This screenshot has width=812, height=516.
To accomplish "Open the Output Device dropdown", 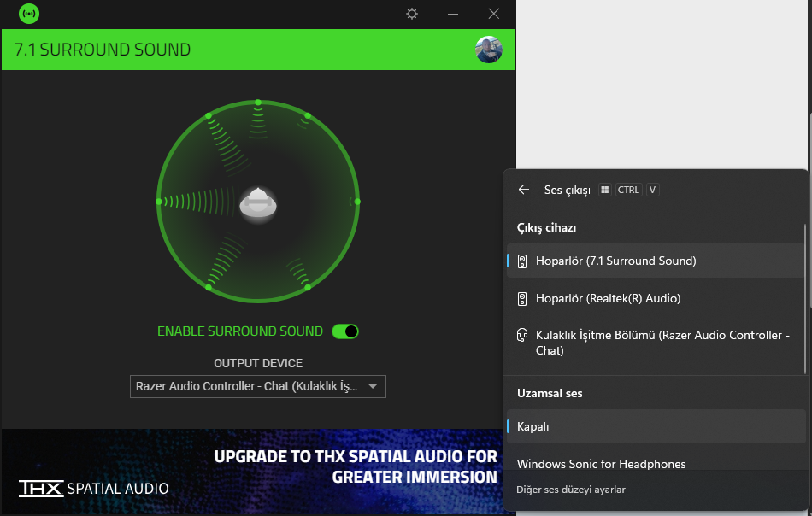I will coord(258,387).
